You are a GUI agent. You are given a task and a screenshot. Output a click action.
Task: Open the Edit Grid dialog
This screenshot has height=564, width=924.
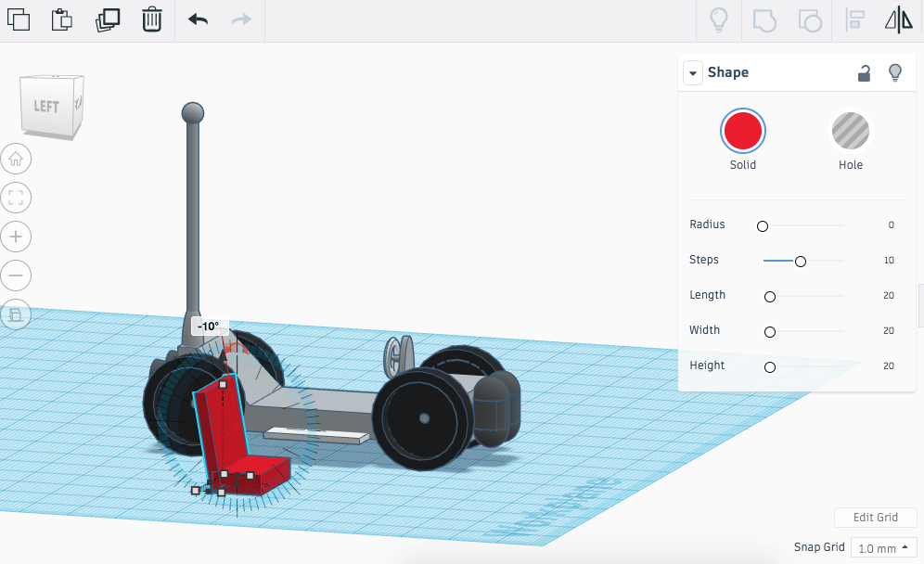point(875,518)
